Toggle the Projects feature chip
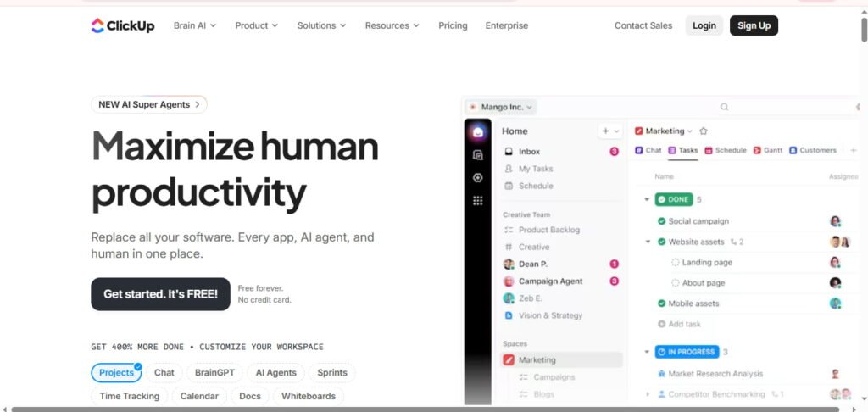 point(116,373)
